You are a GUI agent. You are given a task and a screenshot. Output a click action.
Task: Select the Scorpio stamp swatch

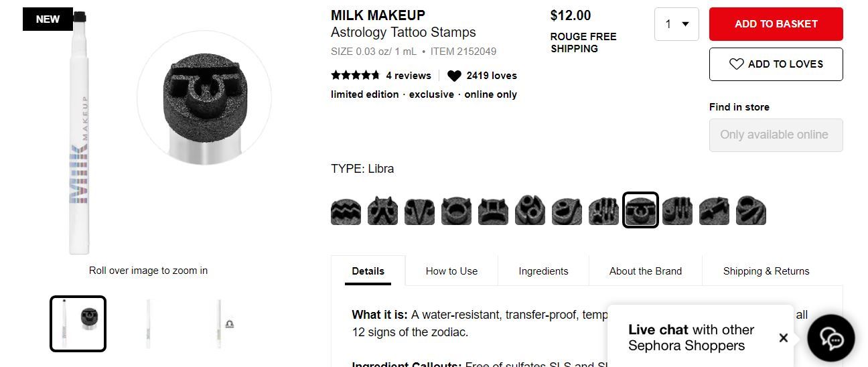677,210
